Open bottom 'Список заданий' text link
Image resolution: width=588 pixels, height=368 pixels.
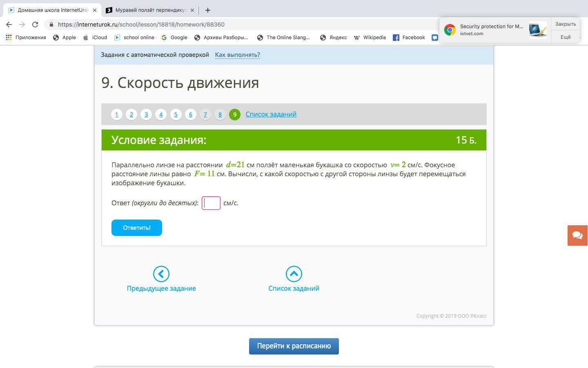[x=294, y=288]
